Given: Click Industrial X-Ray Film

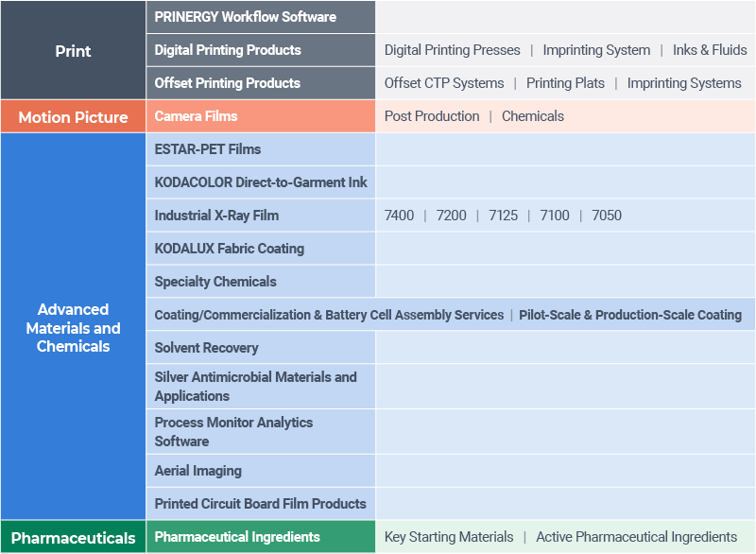Looking at the screenshot, I should tap(216, 216).
